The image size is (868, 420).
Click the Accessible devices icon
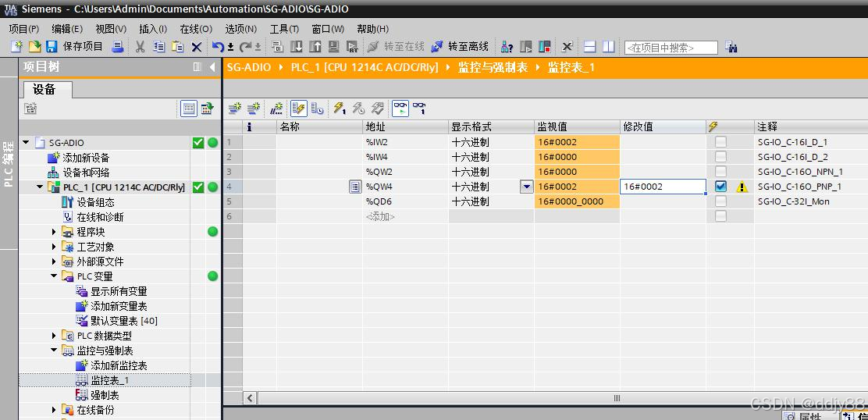pos(507,47)
